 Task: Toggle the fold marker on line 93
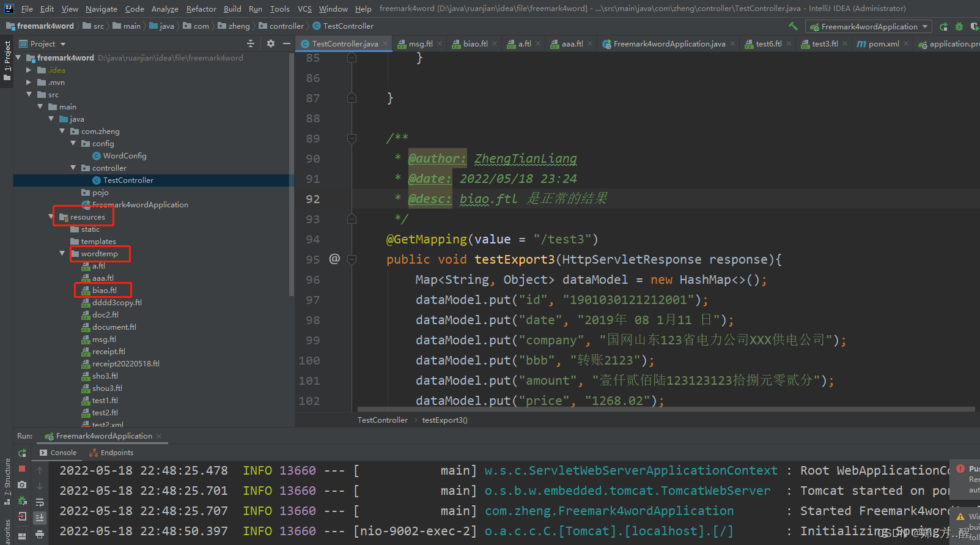click(352, 219)
